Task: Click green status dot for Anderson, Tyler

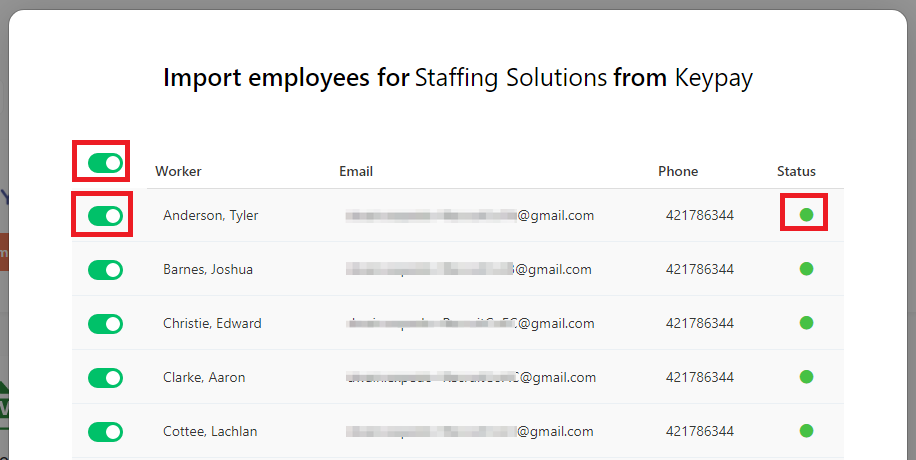Action: point(806,215)
